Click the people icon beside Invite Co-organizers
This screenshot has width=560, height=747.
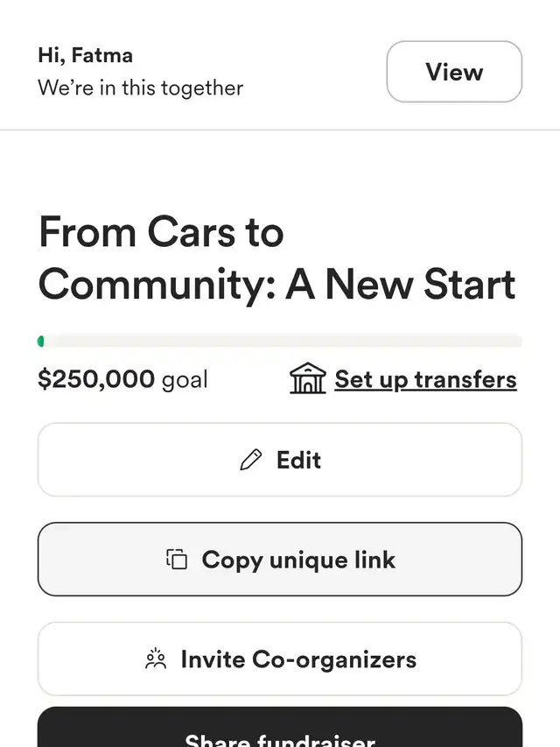(x=156, y=659)
